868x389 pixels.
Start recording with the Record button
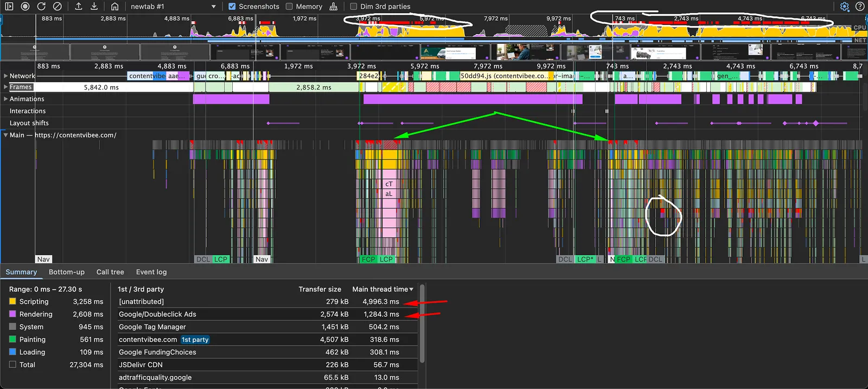click(25, 7)
